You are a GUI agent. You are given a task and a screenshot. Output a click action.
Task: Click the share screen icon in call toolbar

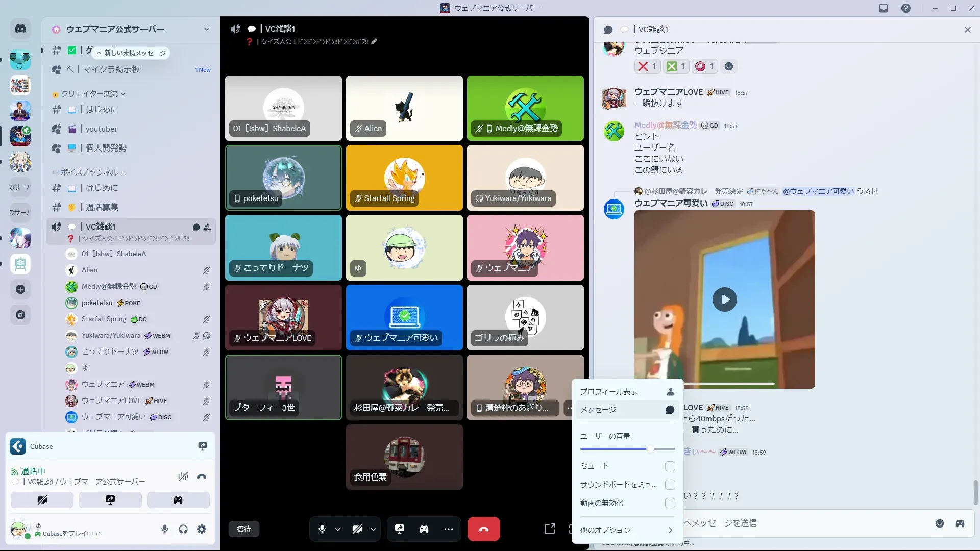pyautogui.click(x=400, y=529)
